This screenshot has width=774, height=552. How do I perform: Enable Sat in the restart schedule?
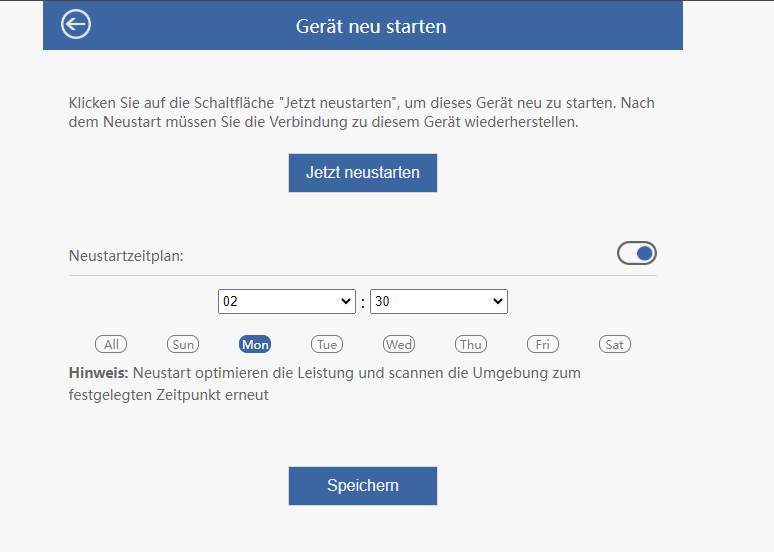[615, 344]
